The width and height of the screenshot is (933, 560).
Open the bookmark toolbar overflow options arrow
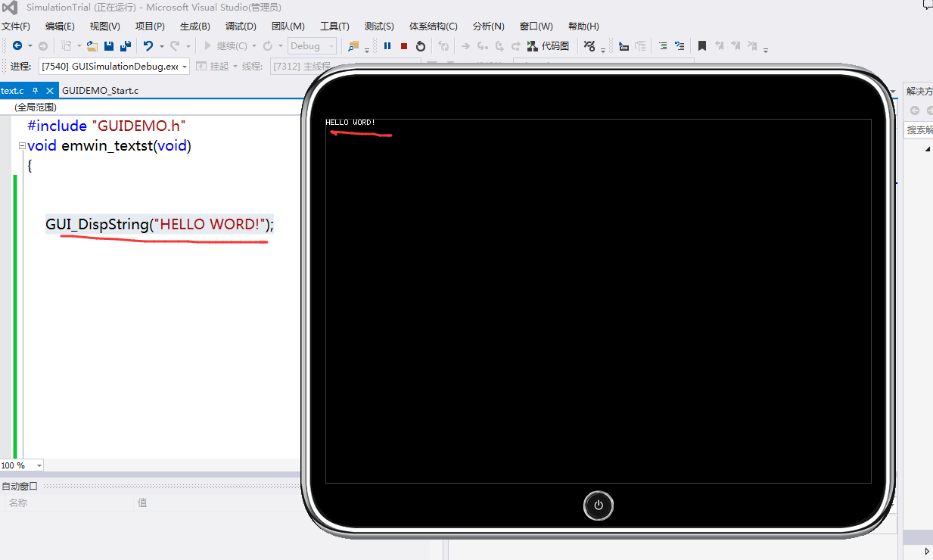pyautogui.click(x=766, y=50)
